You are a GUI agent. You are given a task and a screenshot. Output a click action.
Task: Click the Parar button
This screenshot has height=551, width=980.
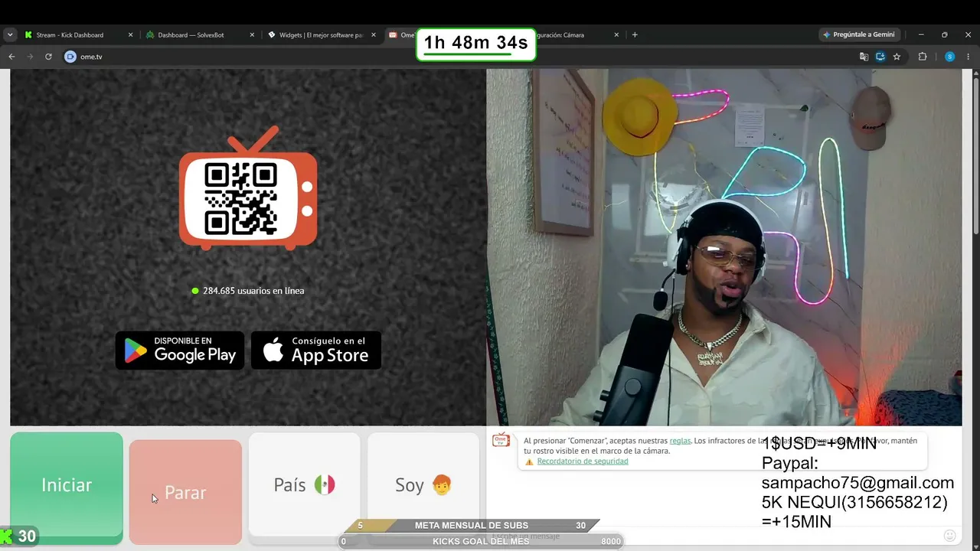point(185,492)
